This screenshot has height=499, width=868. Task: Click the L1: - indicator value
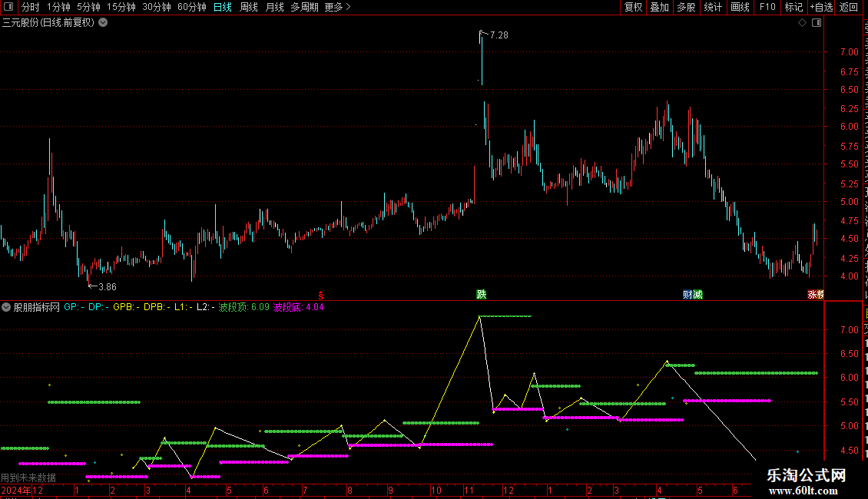pyautogui.click(x=184, y=307)
